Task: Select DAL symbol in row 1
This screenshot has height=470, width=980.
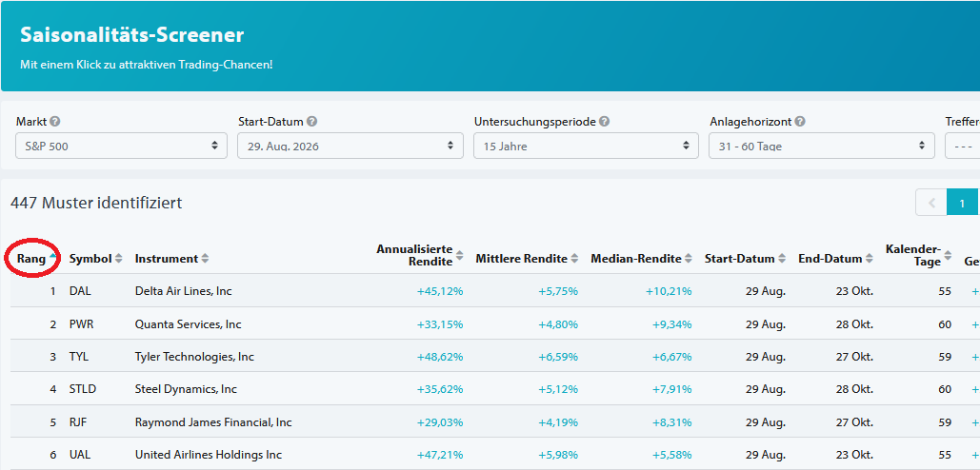Action: (79, 291)
